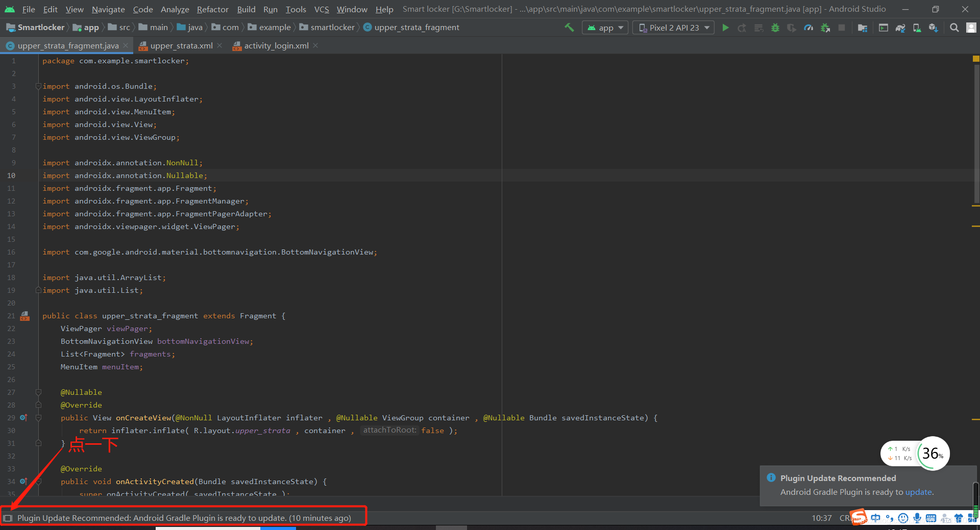
Task: Open the Pixel 2 API 23 device dropdown
Action: coord(674,28)
